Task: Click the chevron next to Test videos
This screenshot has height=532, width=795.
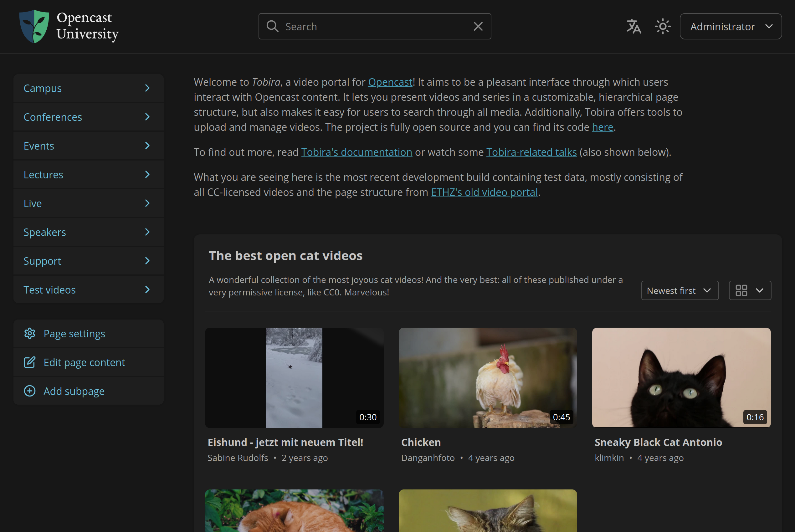Action: point(147,290)
